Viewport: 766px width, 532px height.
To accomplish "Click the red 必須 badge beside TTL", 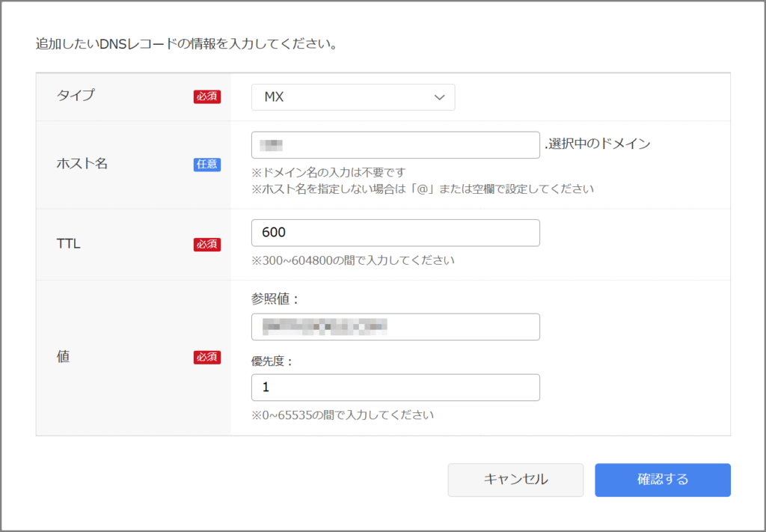I will pyautogui.click(x=207, y=244).
